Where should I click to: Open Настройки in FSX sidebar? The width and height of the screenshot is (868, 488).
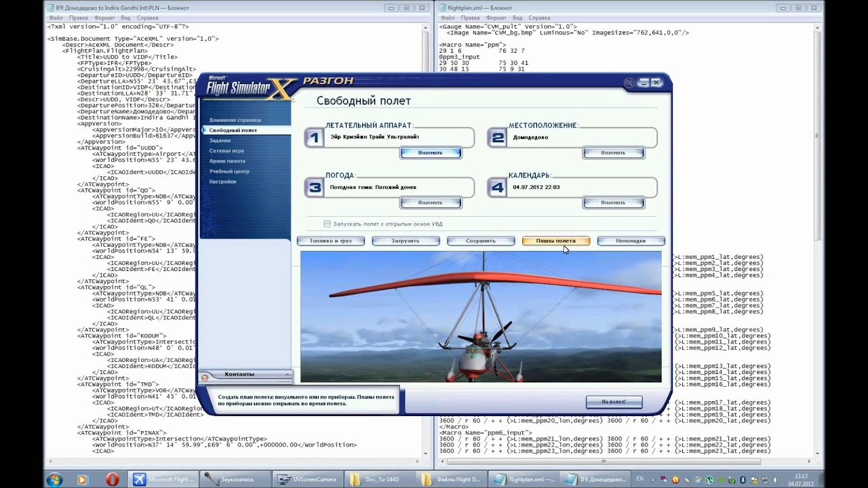[x=222, y=182]
